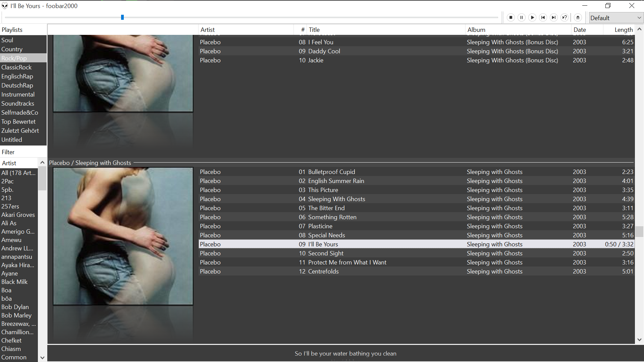Click the Play button
The width and height of the screenshot is (644, 362).
point(532,17)
